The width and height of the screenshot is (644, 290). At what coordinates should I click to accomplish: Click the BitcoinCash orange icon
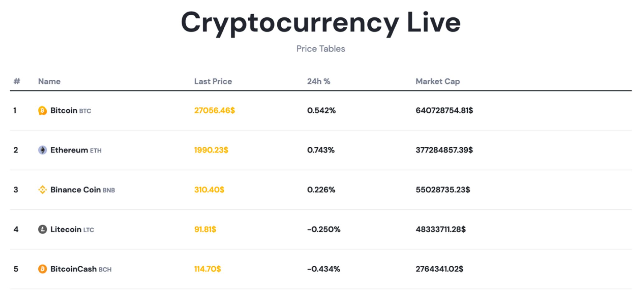tap(42, 269)
